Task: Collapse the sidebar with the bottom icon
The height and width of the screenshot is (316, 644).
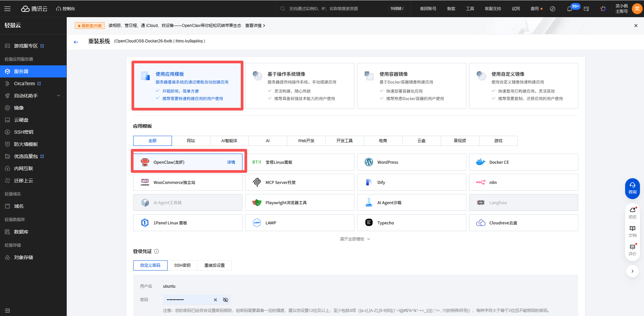Action: coord(7,310)
